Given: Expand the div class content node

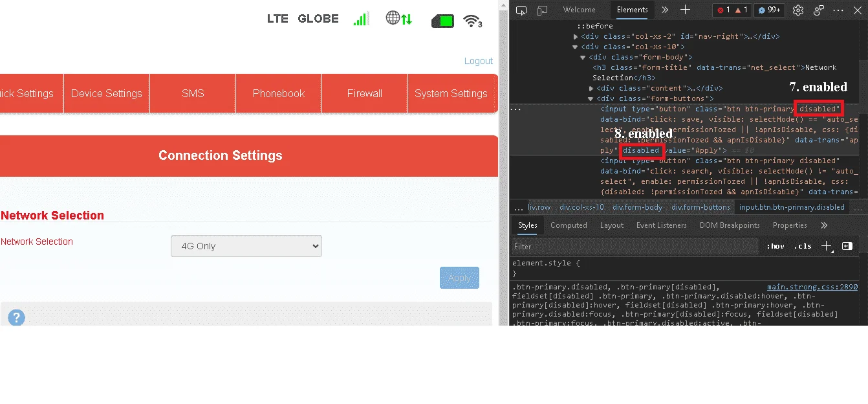Looking at the screenshot, I should (591, 88).
